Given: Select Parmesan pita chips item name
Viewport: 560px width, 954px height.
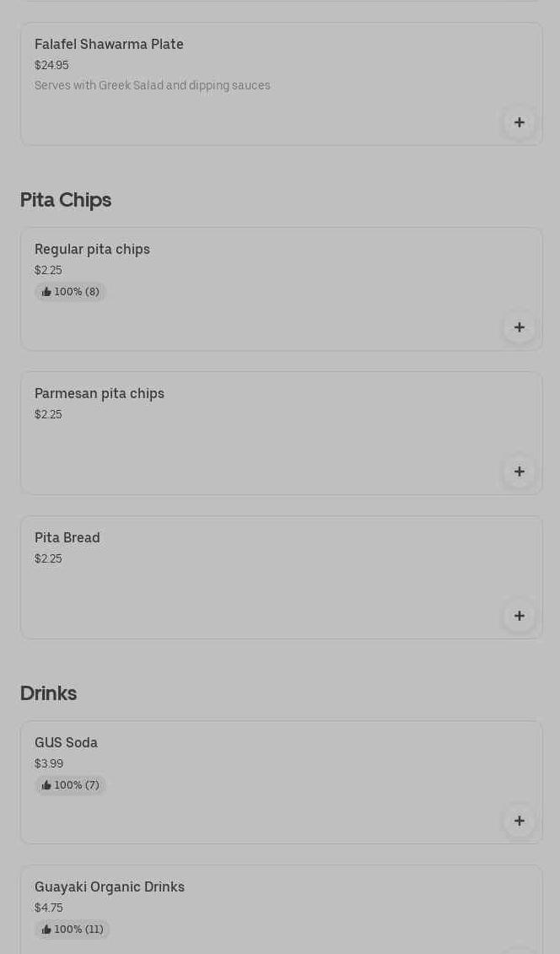Looking at the screenshot, I should coord(100,393).
